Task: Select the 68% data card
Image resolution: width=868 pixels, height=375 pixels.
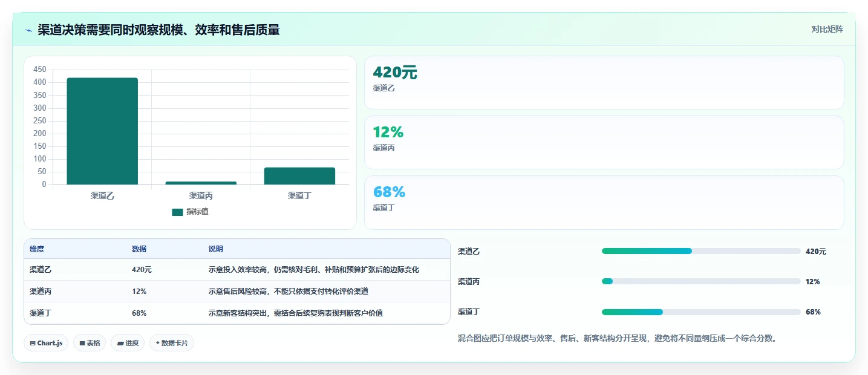Action: point(604,202)
